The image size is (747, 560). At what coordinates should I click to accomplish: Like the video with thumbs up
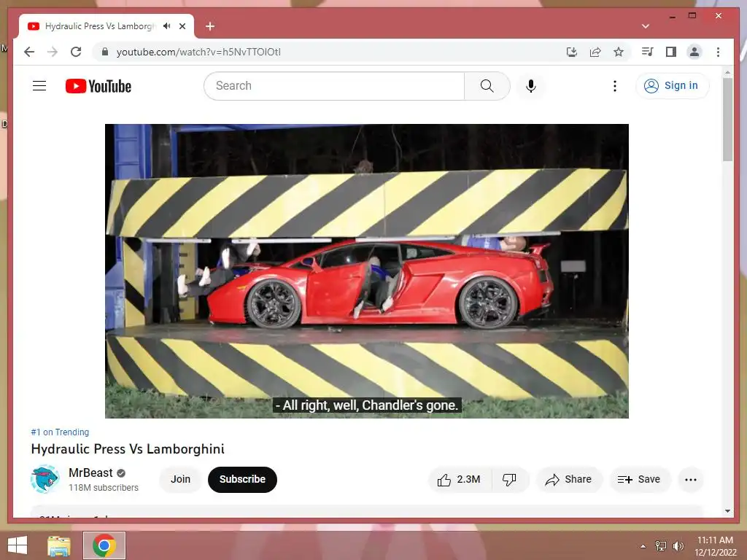(460, 480)
